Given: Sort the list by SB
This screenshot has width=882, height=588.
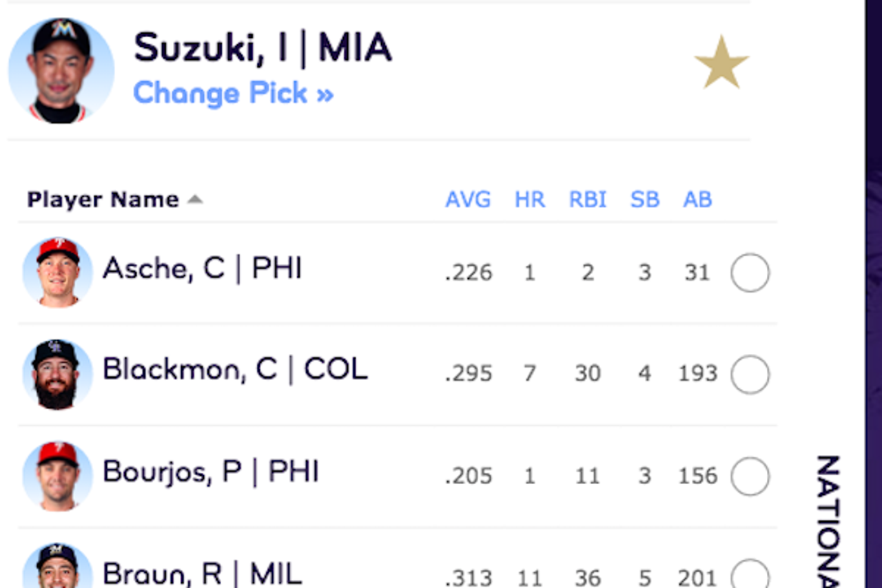Looking at the screenshot, I should coord(645,200).
